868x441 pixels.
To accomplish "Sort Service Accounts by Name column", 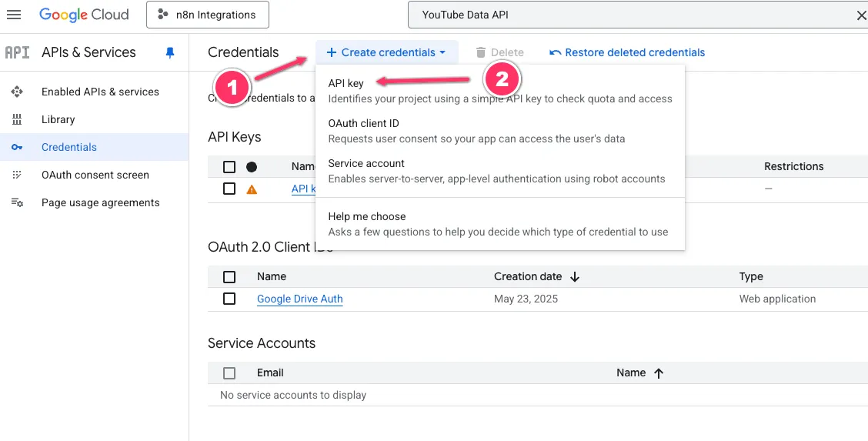I will tap(631, 373).
